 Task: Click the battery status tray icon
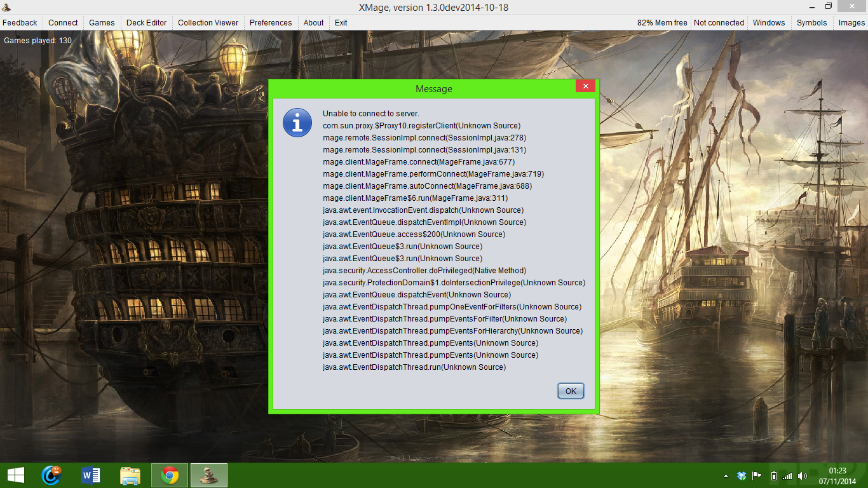click(x=773, y=476)
